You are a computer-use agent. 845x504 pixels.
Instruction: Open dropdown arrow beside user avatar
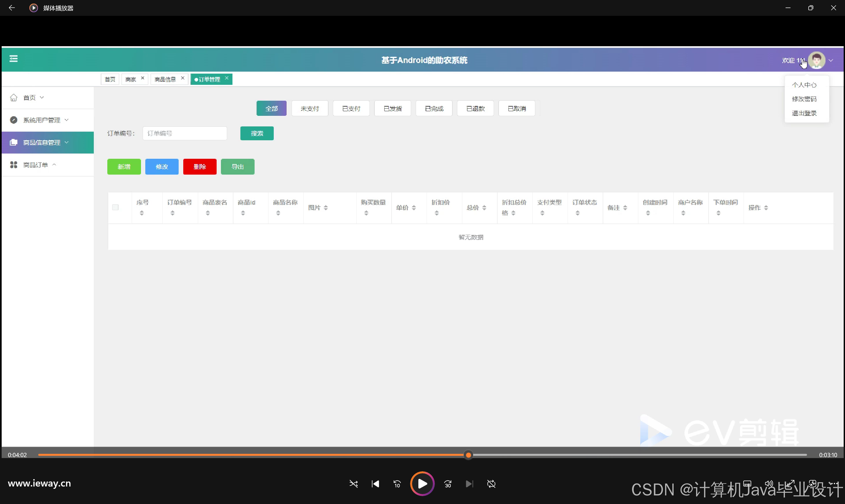click(x=831, y=60)
